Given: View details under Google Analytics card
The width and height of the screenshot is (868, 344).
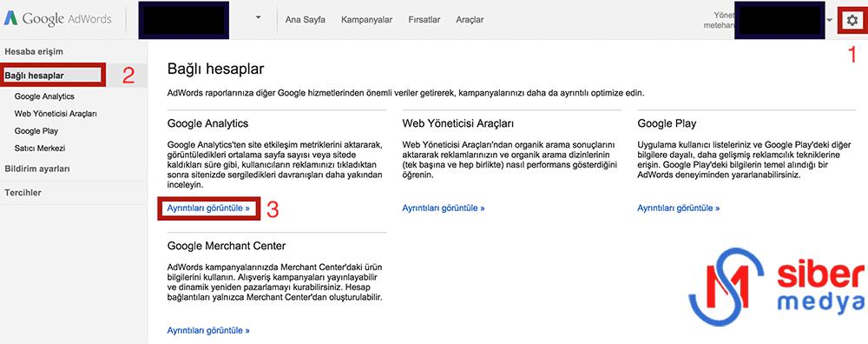Looking at the screenshot, I should pos(208,208).
